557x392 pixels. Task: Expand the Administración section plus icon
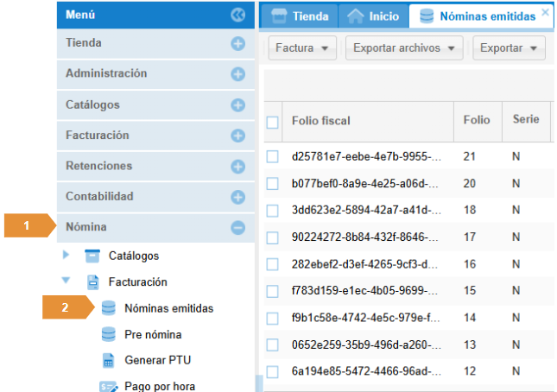[238, 74]
